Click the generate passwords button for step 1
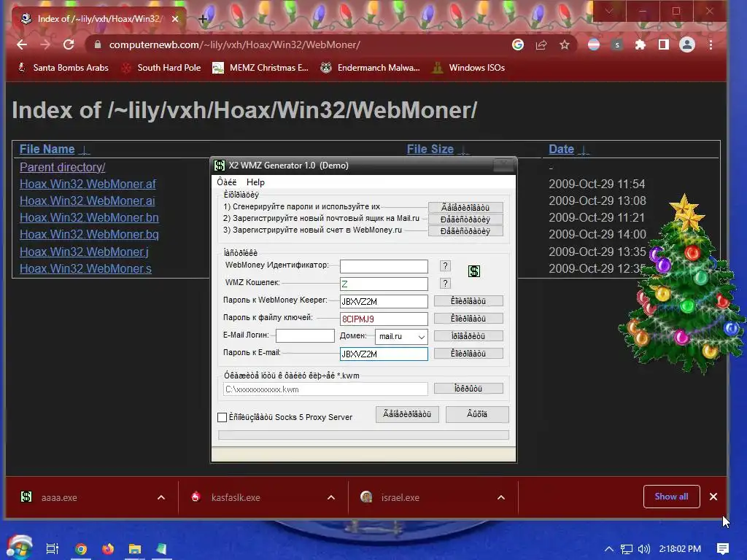747x560 pixels. click(x=465, y=208)
